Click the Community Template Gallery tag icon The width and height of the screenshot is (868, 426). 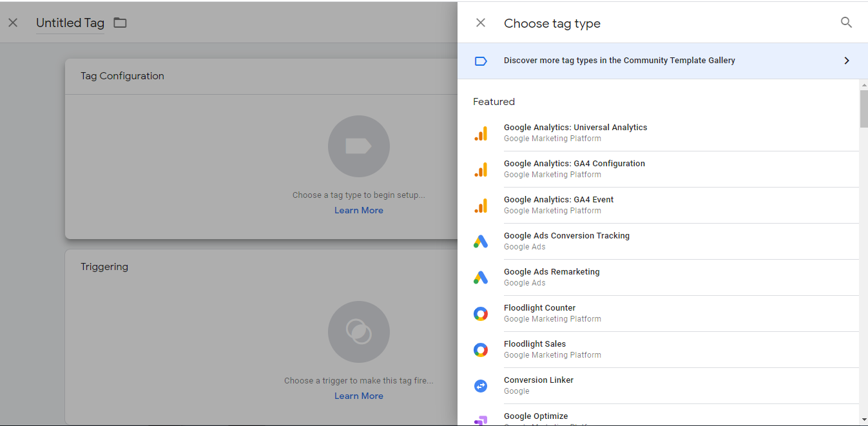pos(481,61)
